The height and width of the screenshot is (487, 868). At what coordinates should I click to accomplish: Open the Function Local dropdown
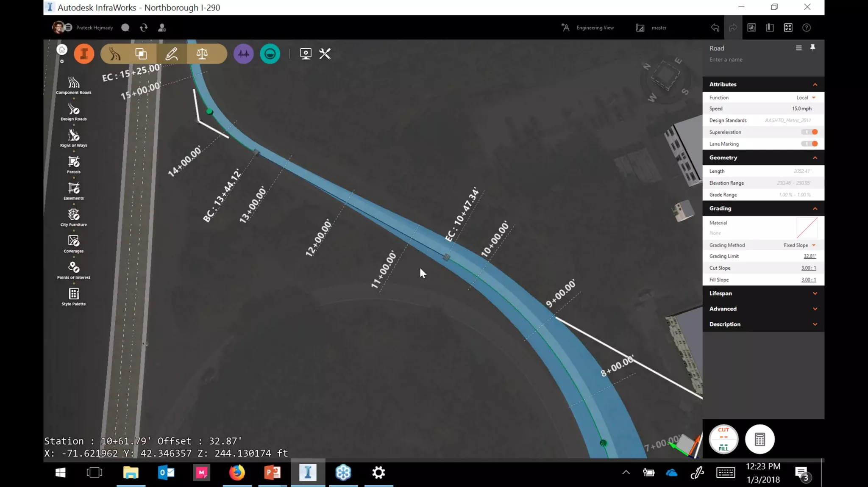806,97
